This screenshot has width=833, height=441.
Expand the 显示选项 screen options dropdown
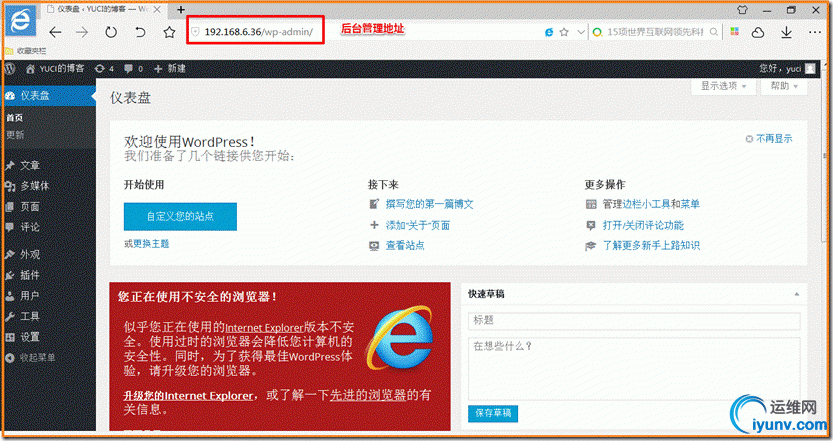point(724,86)
